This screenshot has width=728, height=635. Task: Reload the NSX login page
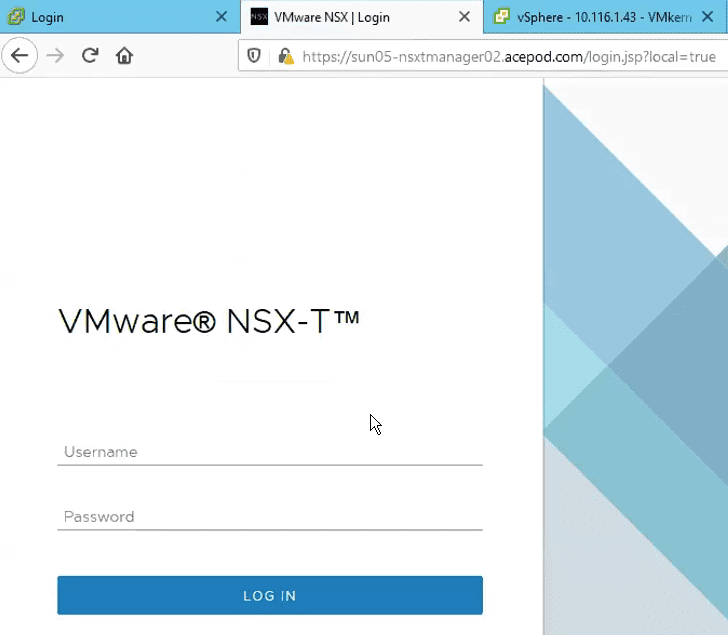[90, 56]
